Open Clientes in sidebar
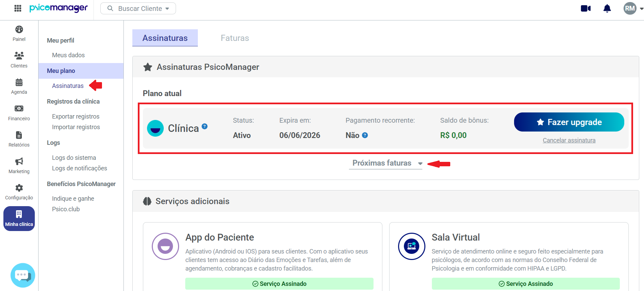 tap(19, 60)
